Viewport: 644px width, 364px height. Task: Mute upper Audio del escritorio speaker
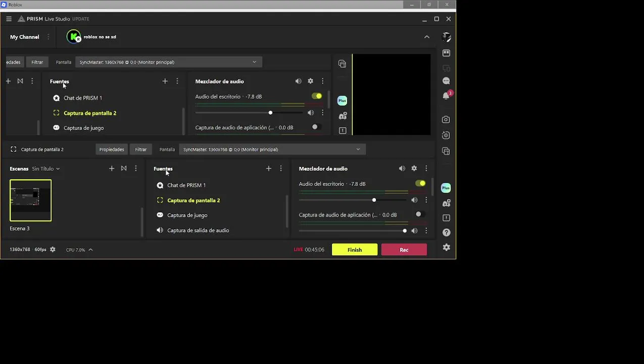pyautogui.click(x=311, y=113)
